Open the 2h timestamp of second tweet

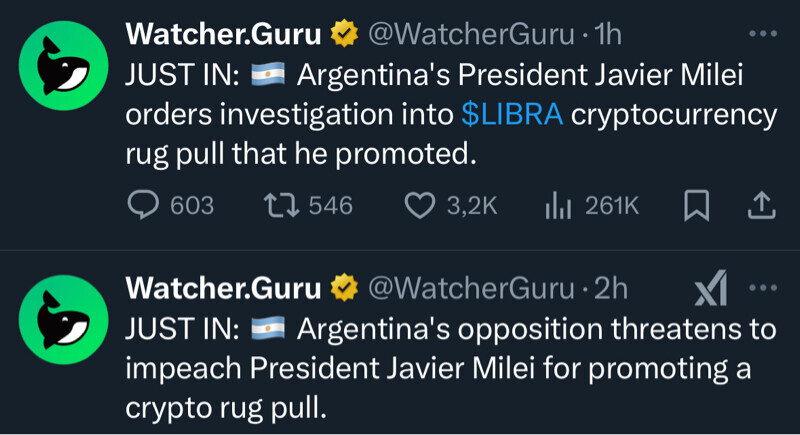pyautogui.click(x=611, y=289)
